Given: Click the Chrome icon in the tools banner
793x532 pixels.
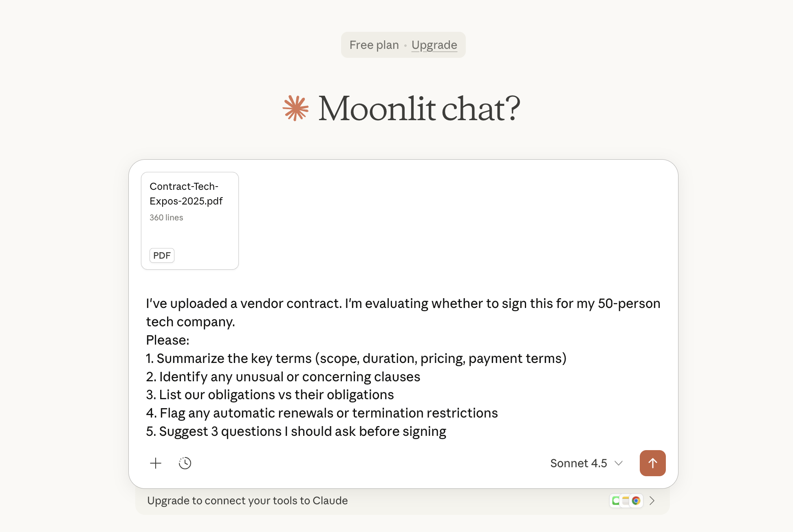Looking at the screenshot, I should (636, 501).
